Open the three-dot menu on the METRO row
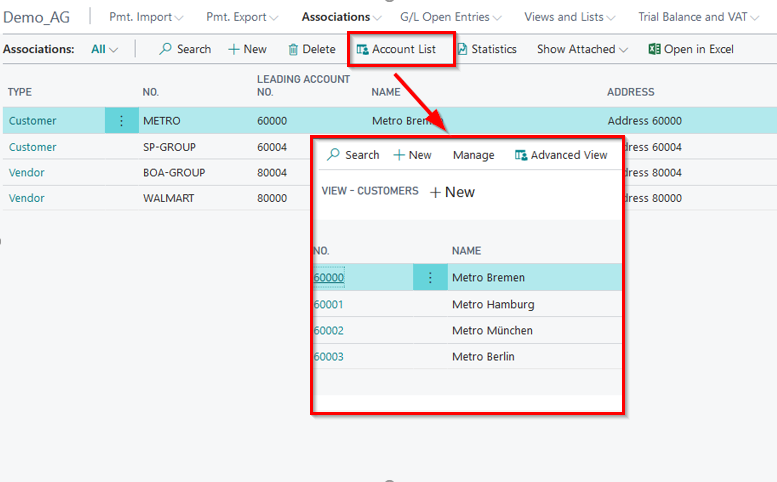Image resolution: width=777 pixels, height=482 pixels. click(x=121, y=121)
